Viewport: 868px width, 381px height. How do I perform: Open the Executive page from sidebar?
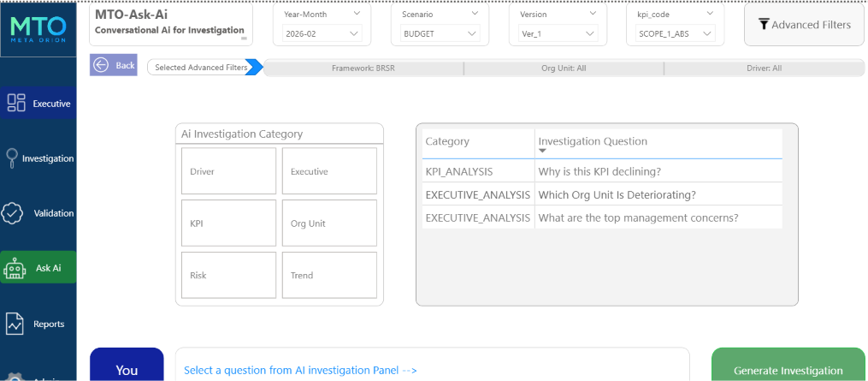38,103
